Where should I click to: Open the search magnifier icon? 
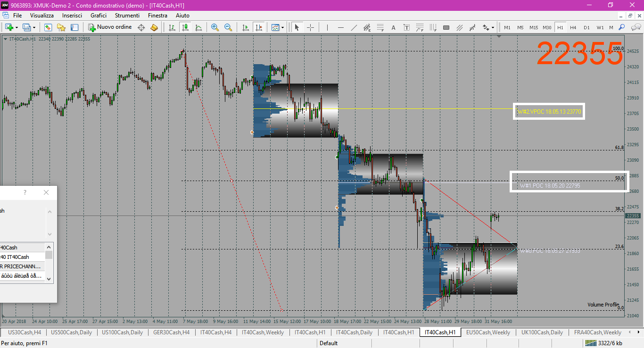coord(622,27)
